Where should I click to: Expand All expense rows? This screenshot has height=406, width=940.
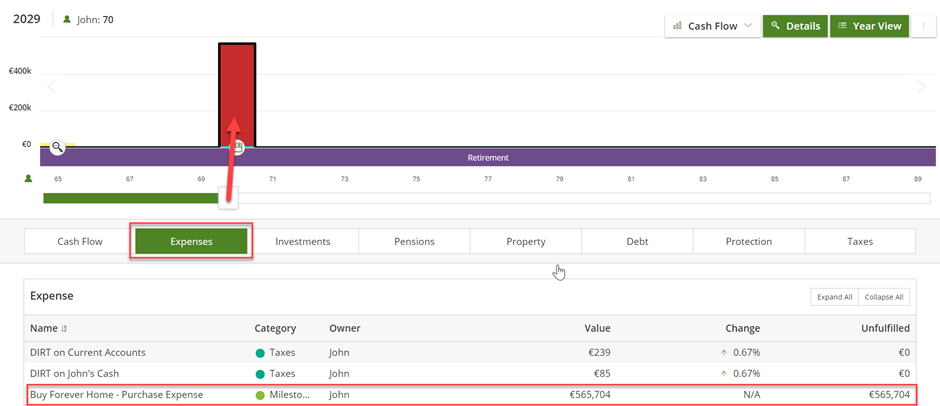point(834,297)
